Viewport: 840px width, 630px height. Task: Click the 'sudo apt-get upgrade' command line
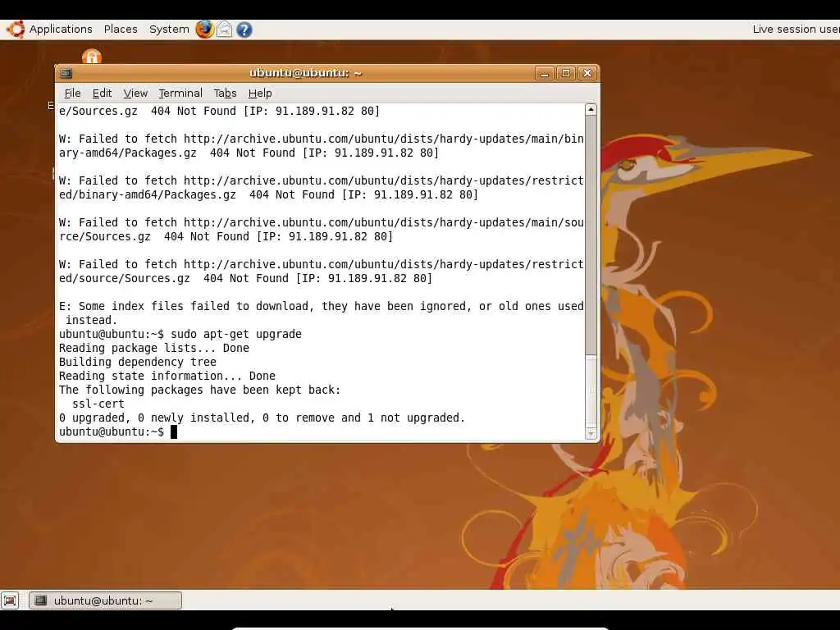180,335
